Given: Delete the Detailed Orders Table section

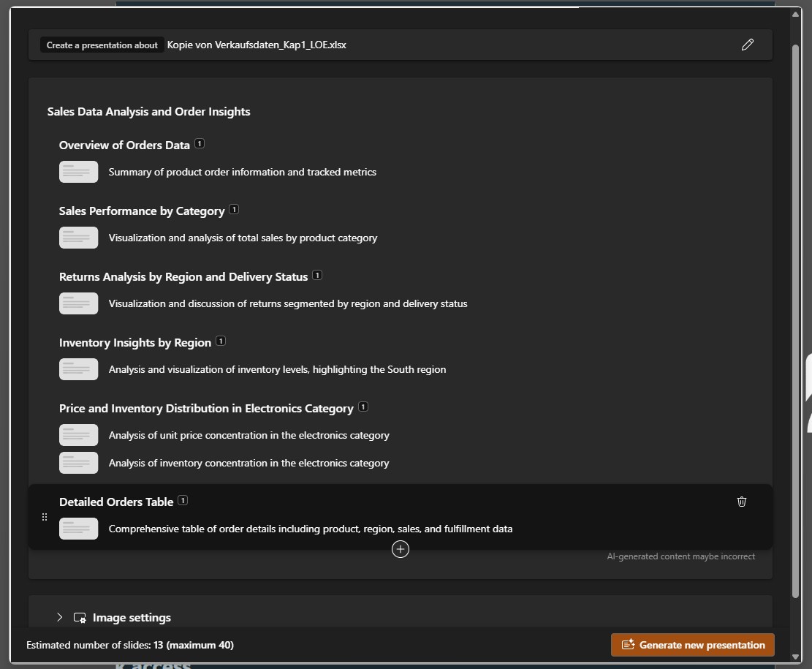Looking at the screenshot, I should (742, 502).
